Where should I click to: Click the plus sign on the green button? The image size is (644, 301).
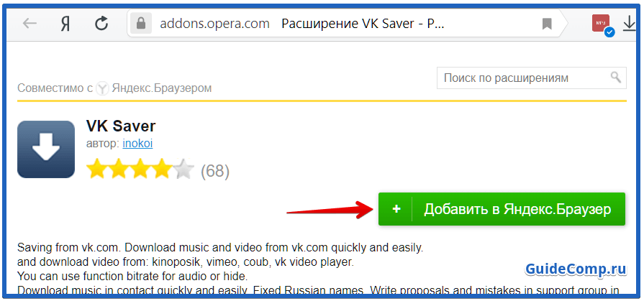click(396, 209)
